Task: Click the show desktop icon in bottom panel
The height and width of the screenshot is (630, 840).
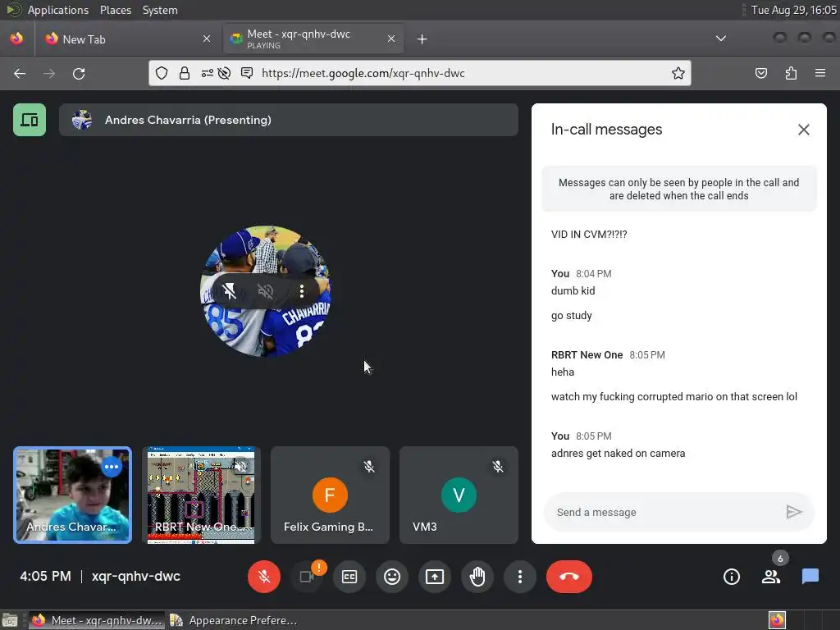Action: tap(10, 620)
